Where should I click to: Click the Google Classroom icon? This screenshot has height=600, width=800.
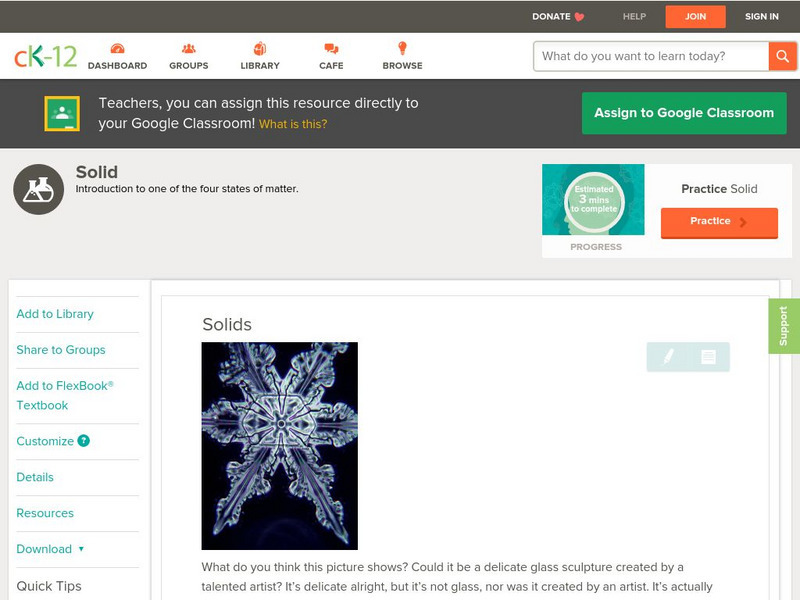[x=62, y=113]
